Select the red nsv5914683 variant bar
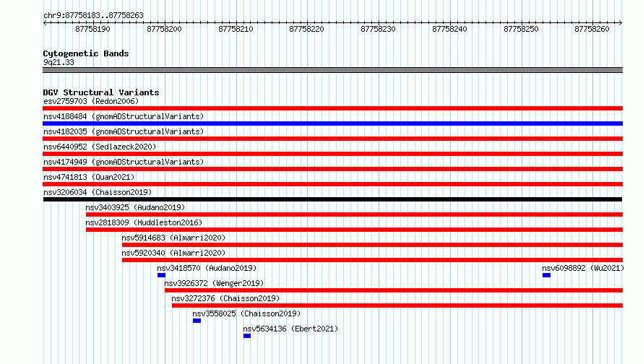 click(372, 245)
